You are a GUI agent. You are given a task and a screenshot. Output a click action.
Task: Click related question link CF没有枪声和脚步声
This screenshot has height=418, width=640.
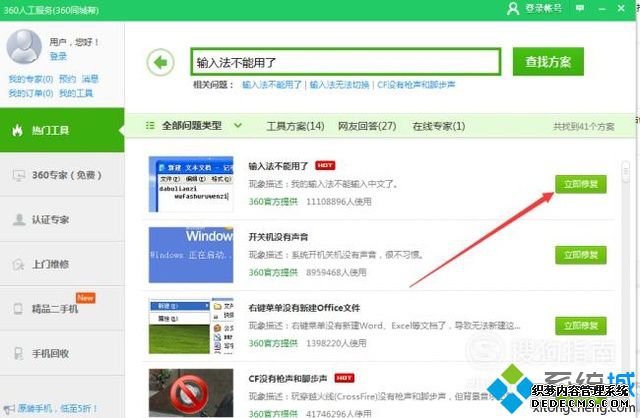pos(416,85)
